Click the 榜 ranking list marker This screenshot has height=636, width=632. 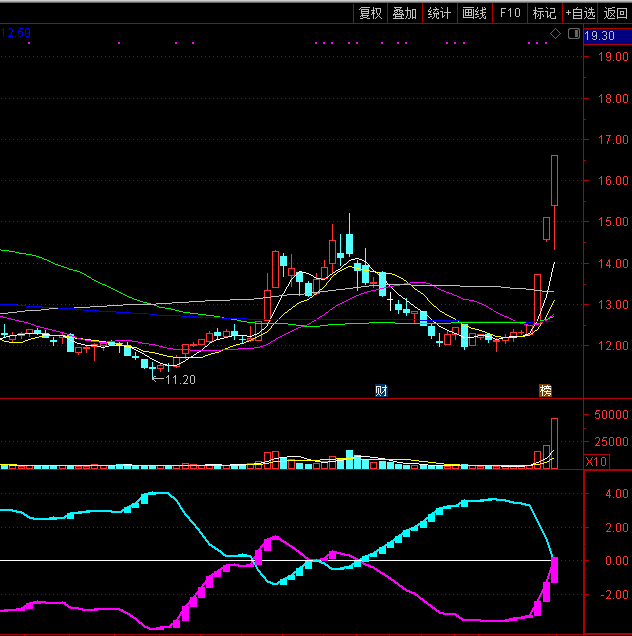(x=545, y=391)
